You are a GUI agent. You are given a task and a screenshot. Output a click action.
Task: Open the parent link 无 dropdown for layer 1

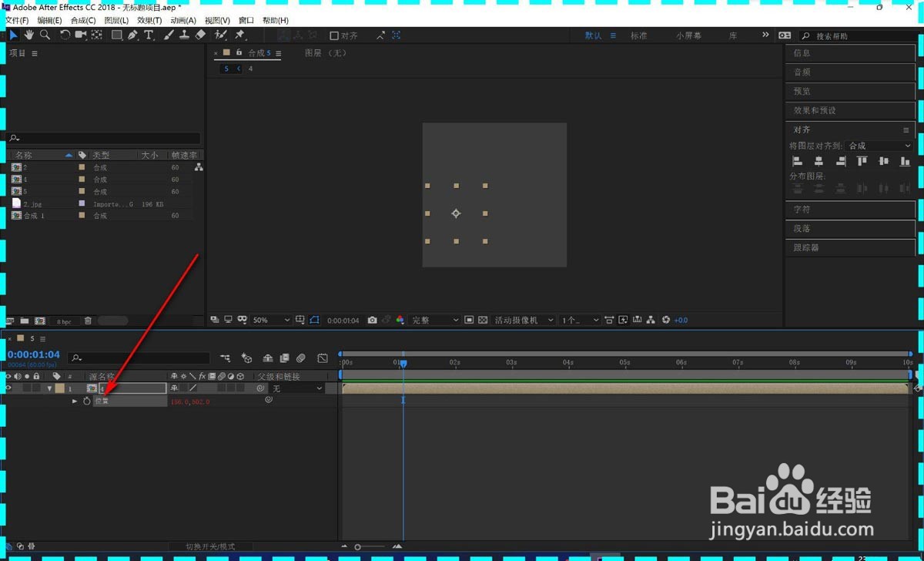coord(296,388)
